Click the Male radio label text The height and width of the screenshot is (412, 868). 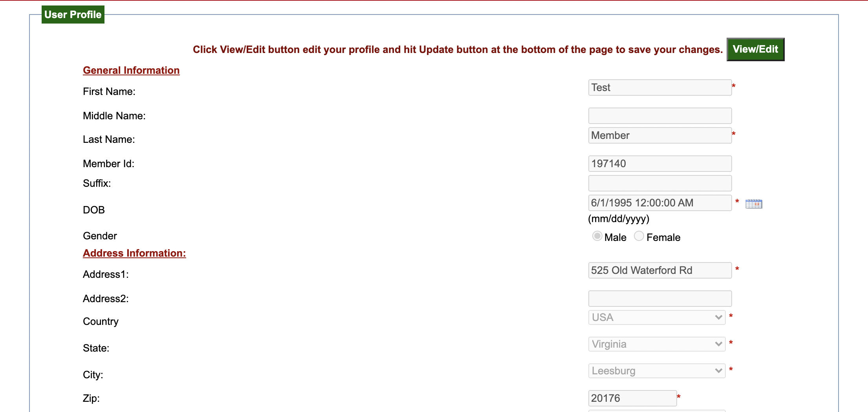click(x=615, y=237)
